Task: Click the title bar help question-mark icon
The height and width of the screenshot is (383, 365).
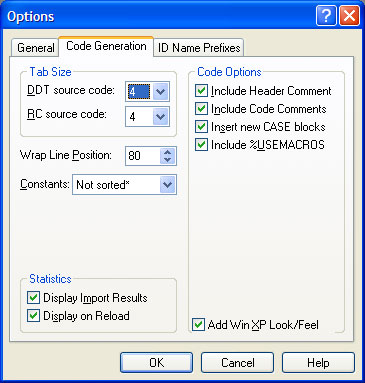Action: pos(326,16)
